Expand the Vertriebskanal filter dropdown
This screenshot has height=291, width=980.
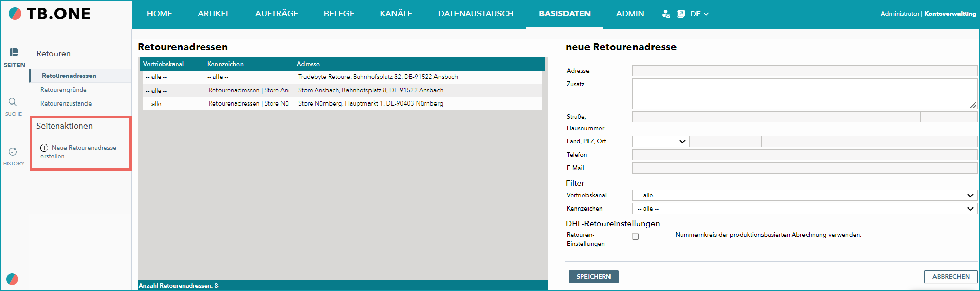(x=804, y=195)
